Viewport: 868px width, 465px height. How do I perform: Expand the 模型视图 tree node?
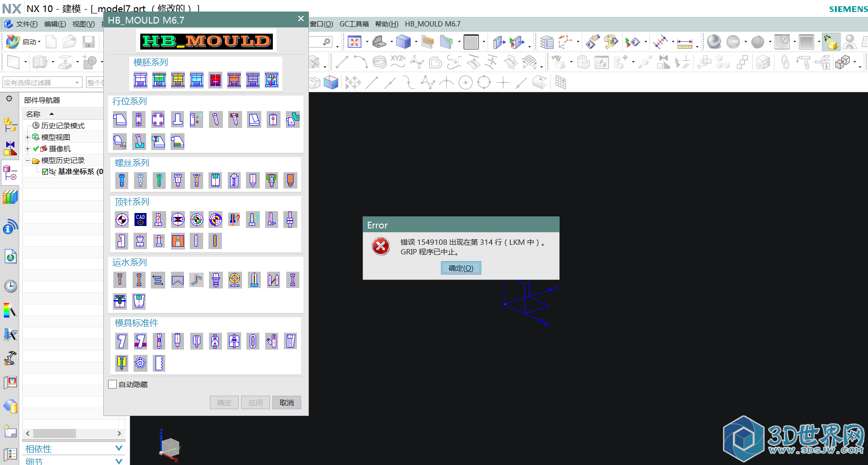tap(27, 137)
